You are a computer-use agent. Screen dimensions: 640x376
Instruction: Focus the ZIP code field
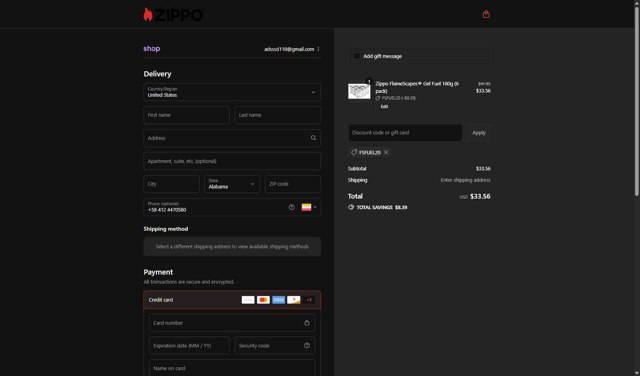coord(293,184)
